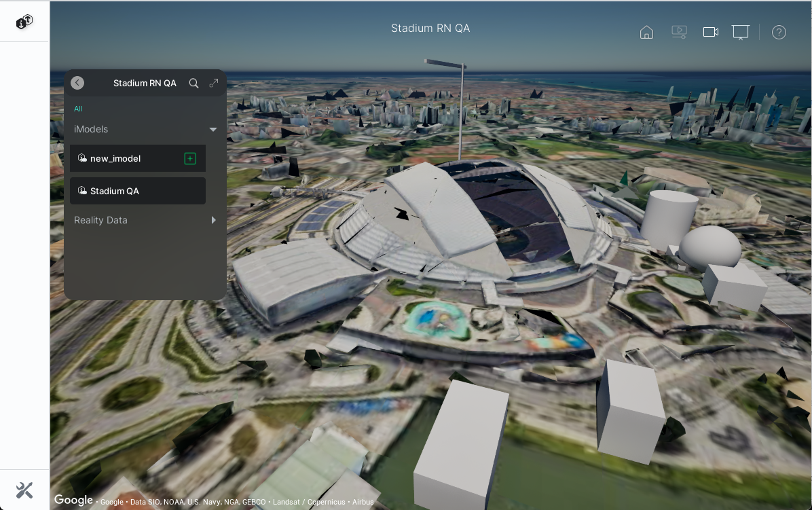Click the green plus on new_imodel
This screenshot has height=510, width=812.
190,158
